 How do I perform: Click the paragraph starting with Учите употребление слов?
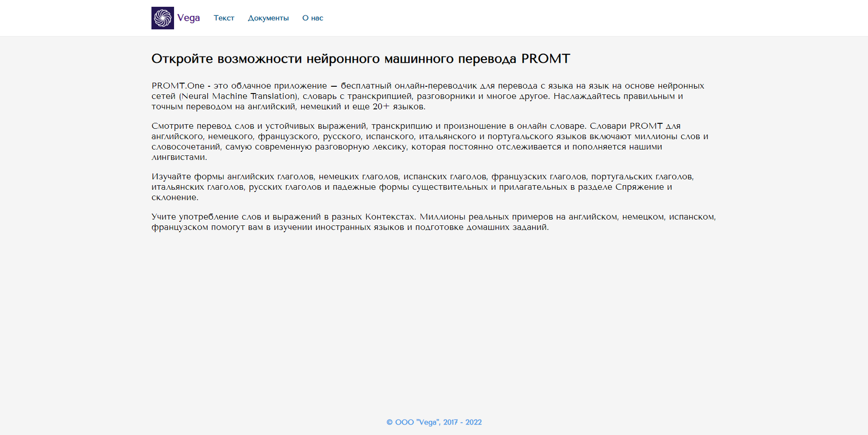pos(434,222)
